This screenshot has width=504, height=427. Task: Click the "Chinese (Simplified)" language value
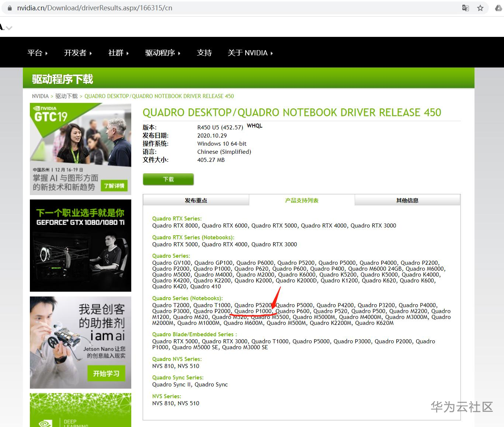pos(224,152)
